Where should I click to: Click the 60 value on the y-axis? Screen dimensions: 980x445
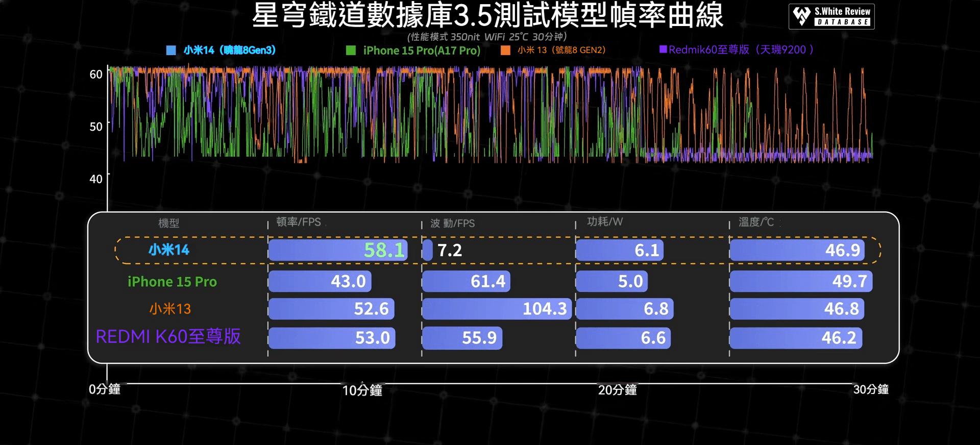click(x=96, y=75)
